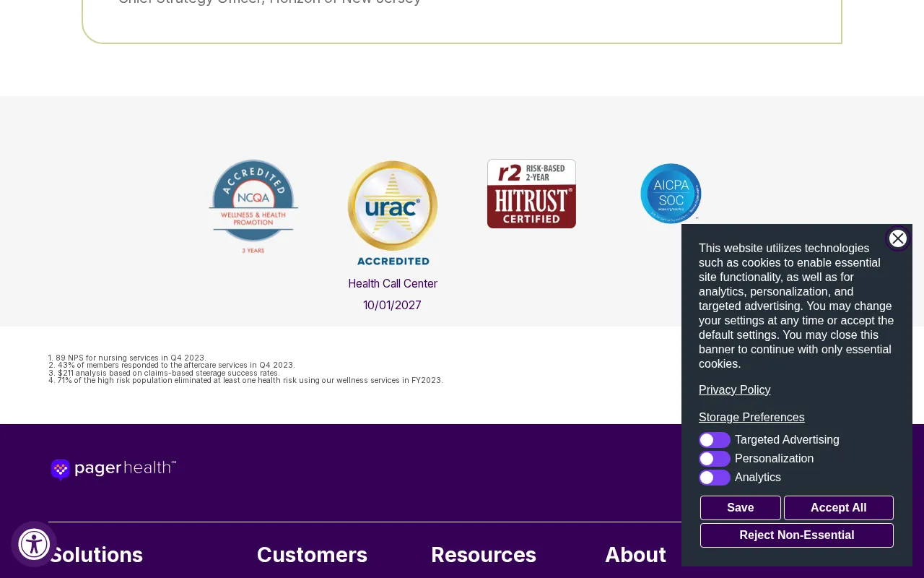924x578 pixels.
Task: Open the Resources footer section
Action: click(484, 555)
